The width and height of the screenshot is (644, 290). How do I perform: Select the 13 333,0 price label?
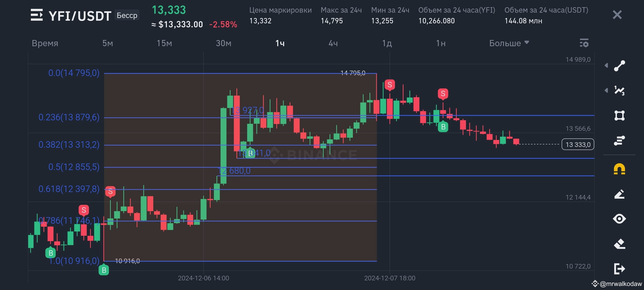coord(577,144)
